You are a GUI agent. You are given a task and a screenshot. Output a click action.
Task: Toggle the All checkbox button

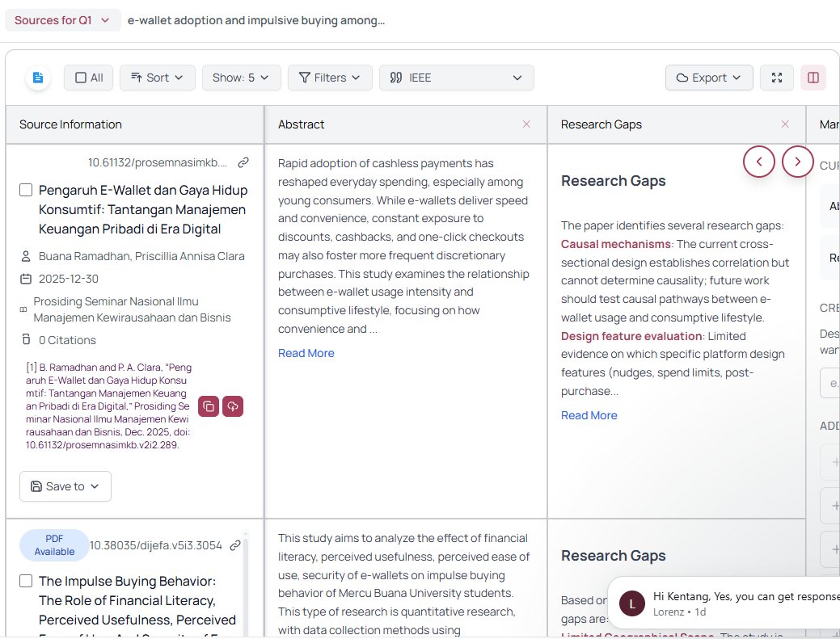pos(88,78)
